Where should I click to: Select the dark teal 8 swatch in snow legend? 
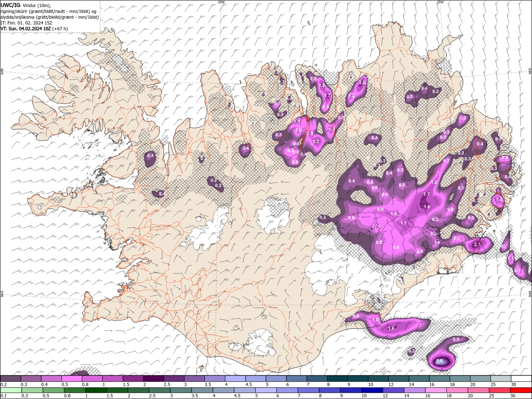pos(337,379)
